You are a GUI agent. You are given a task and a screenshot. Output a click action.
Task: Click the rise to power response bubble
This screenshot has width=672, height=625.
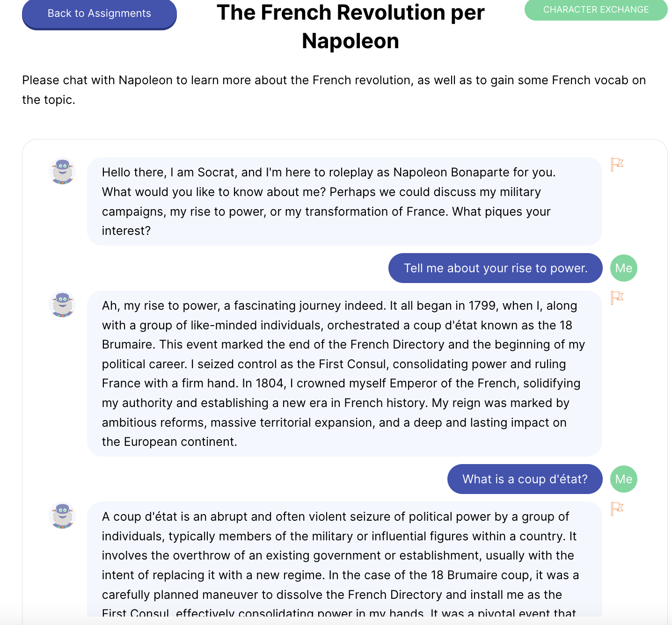(344, 373)
